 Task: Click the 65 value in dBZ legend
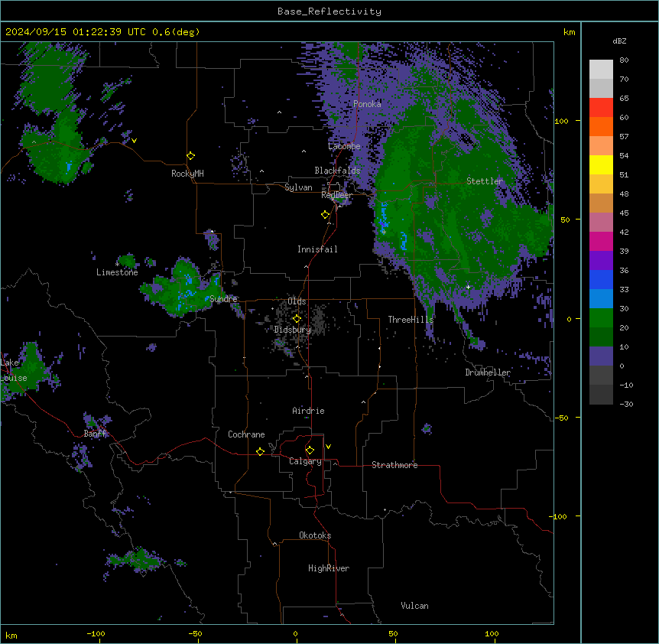pos(624,99)
